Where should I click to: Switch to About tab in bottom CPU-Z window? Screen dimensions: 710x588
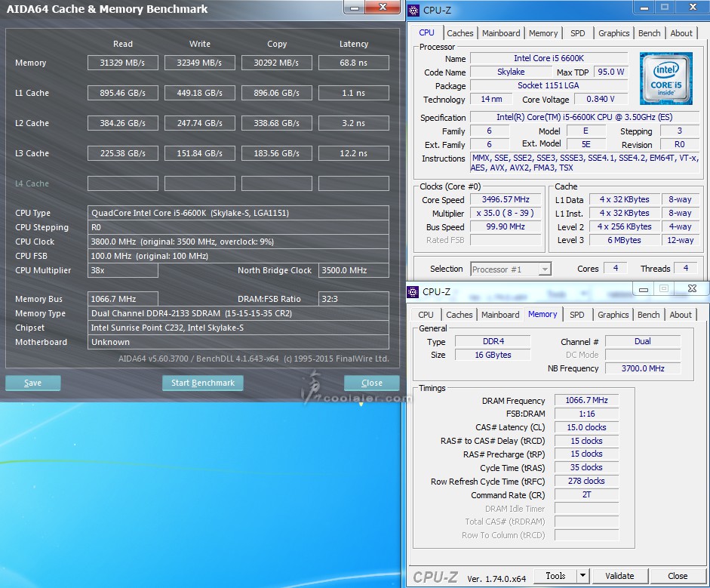click(681, 315)
